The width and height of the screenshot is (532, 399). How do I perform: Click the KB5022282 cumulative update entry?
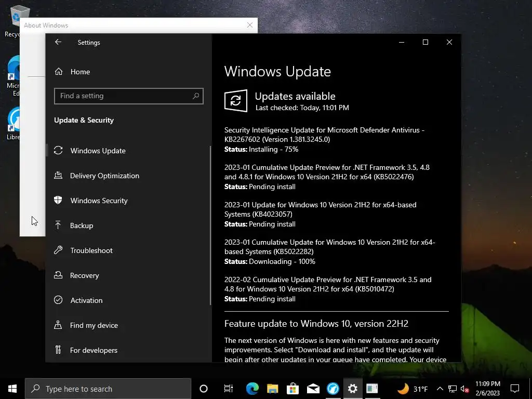[x=329, y=247]
